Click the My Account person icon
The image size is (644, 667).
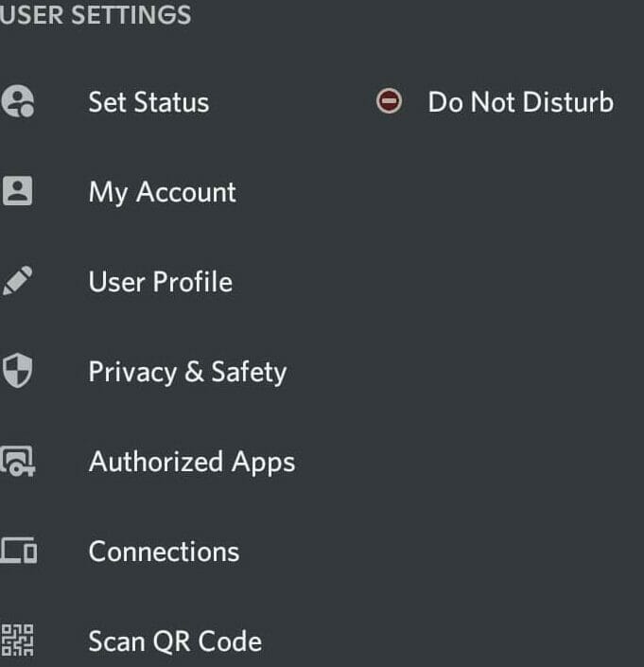17,192
